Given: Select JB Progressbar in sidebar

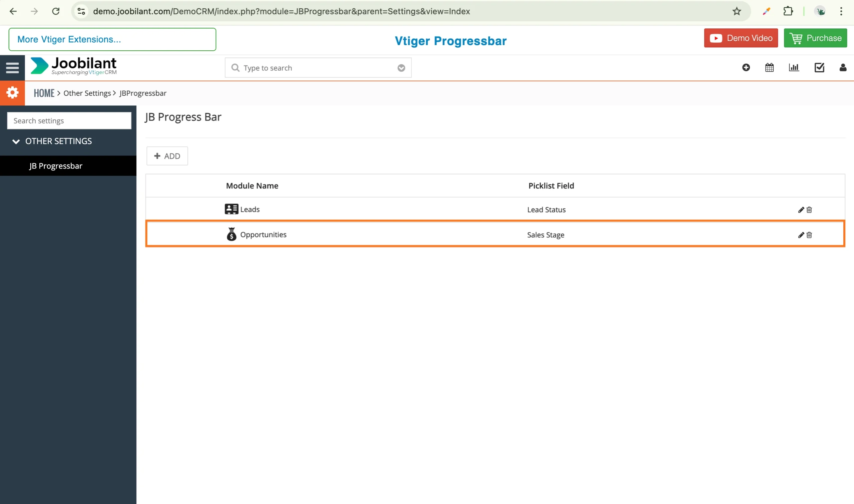Looking at the screenshot, I should click(x=56, y=166).
